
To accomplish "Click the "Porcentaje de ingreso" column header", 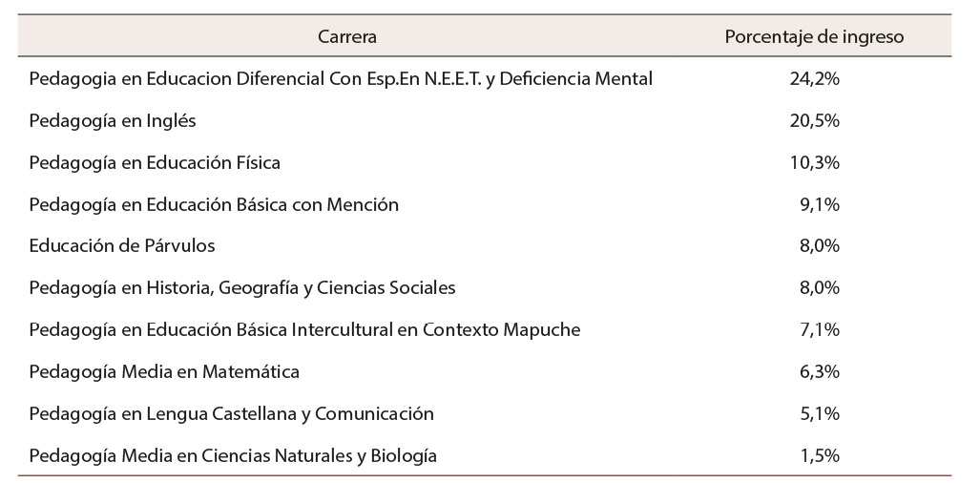I will point(814,37).
